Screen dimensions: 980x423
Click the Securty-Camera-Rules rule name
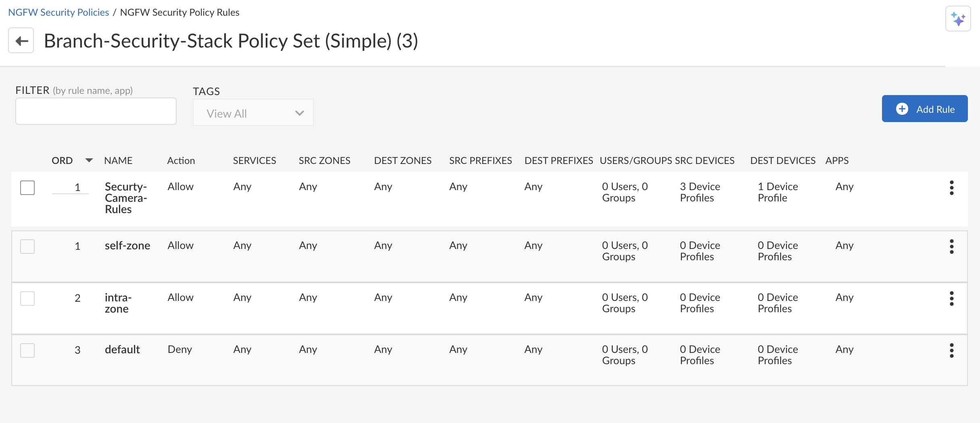(x=125, y=198)
